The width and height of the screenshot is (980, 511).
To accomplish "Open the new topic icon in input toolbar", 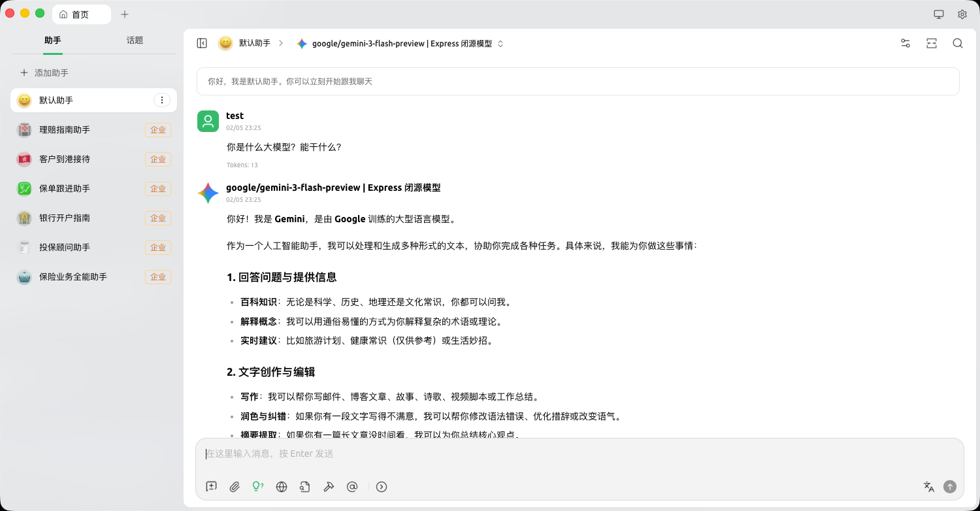I will coord(210,486).
